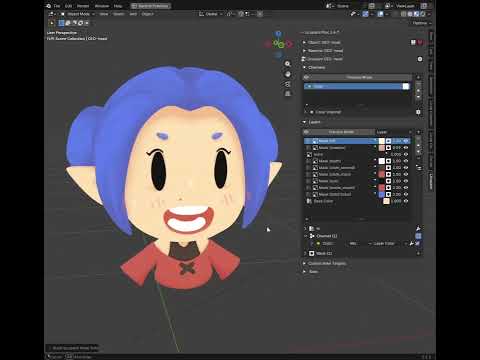
Task: Open the viewport Add menu
Action: [x=133, y=14]
